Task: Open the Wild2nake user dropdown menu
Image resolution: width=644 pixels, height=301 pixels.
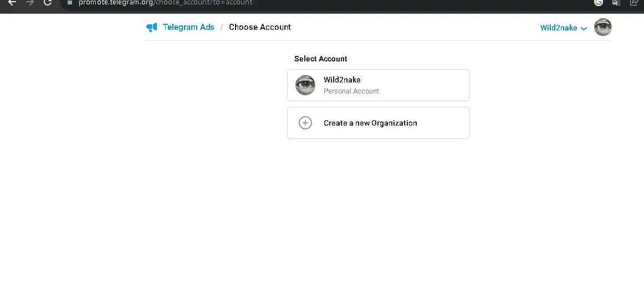Action: click(564, 28)
